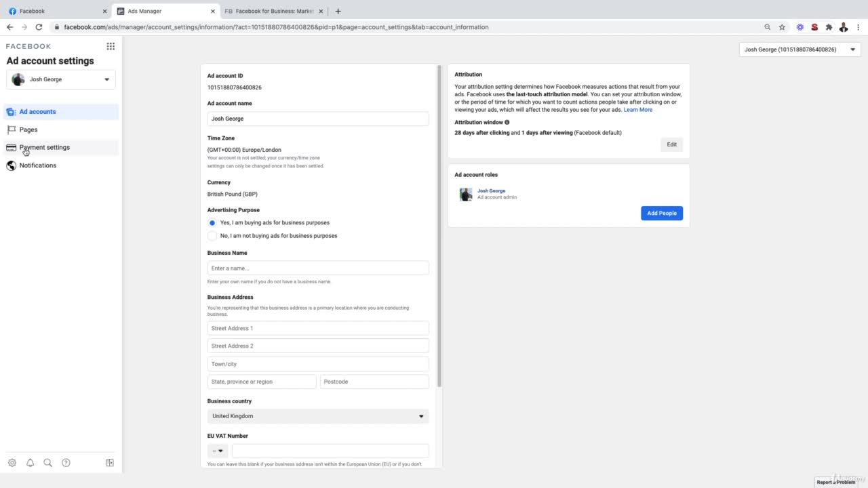
Task: Open a new browser tab
Action: tap(338, 11)
